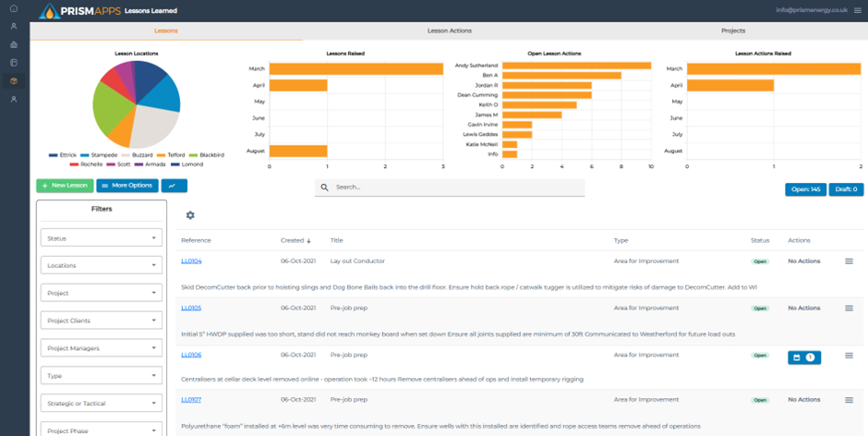
Task: Open hamburger row menu for LL0104
Action: pos(849,261)
